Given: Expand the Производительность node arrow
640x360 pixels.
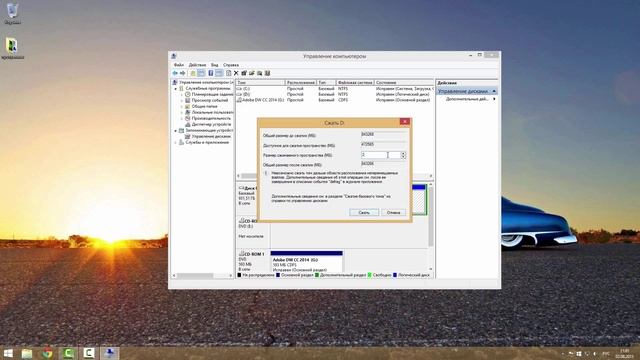Looking at the screenshot, I should [x=182, y=118].
